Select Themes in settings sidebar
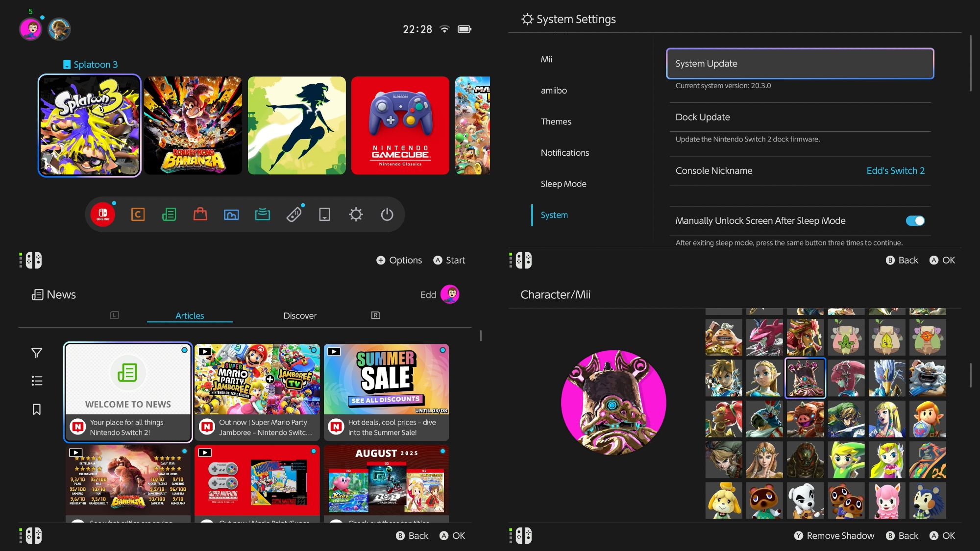The image size is (980, 551). [556, 121]
